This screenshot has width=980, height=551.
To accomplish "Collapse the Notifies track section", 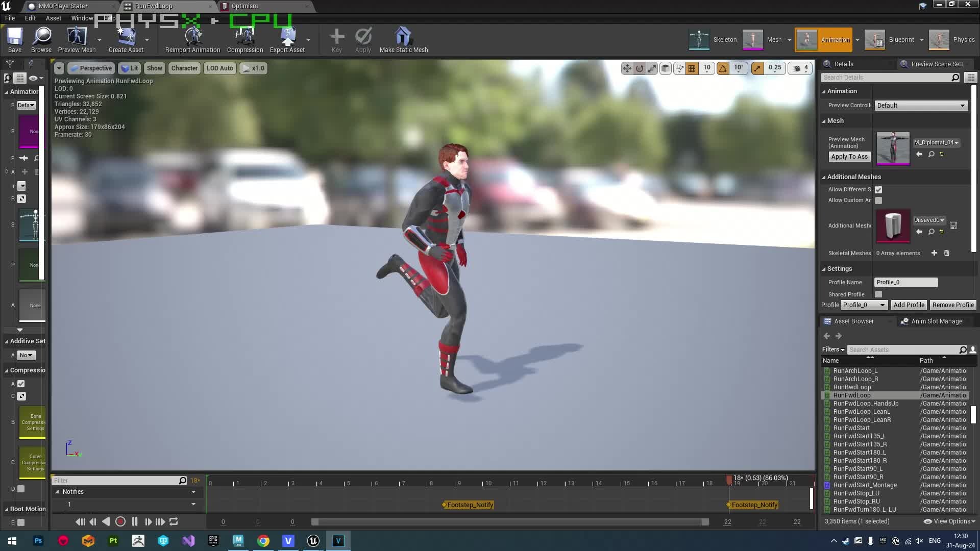I will (x=57, y=491).
